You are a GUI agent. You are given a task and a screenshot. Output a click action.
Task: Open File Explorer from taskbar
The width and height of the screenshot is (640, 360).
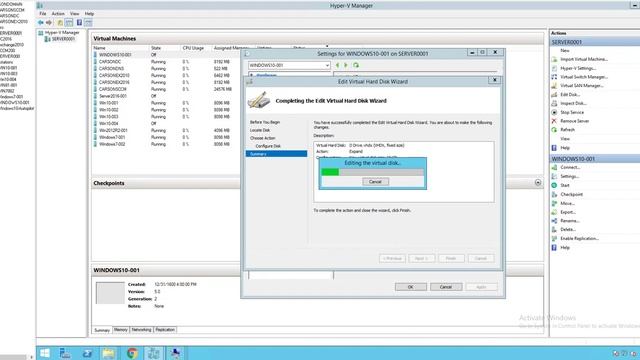[x=109, y=353]
